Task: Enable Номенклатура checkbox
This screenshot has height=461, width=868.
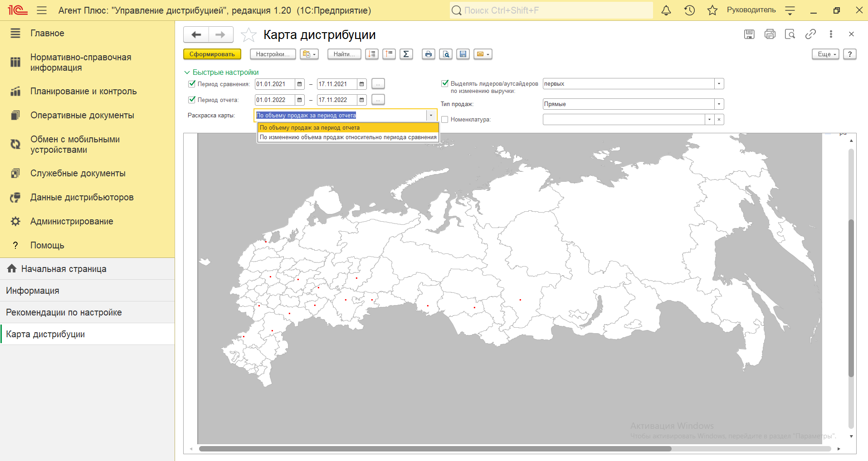Action: tap(445, 120)
